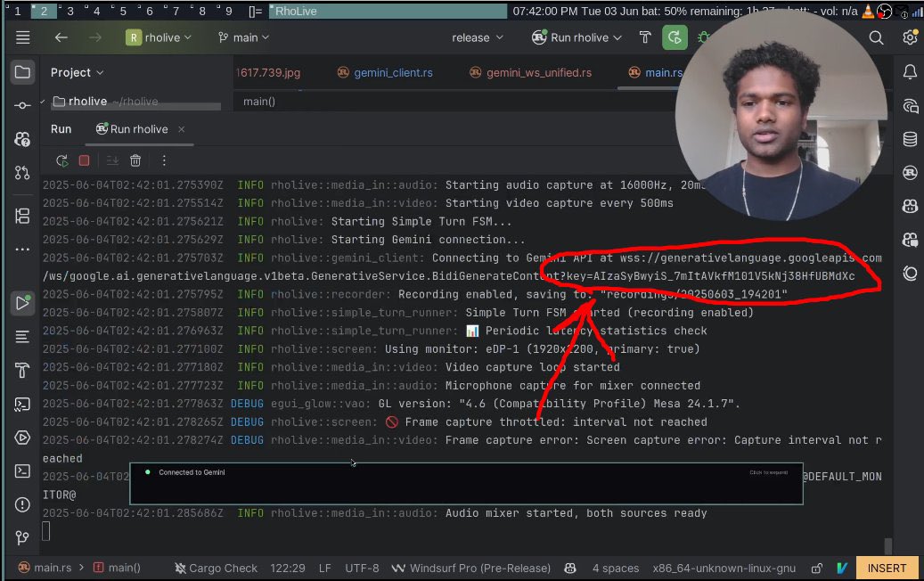Open the rholive project dropdown
Viewport: 924px width, 581px height.
[x=159, y=37]
